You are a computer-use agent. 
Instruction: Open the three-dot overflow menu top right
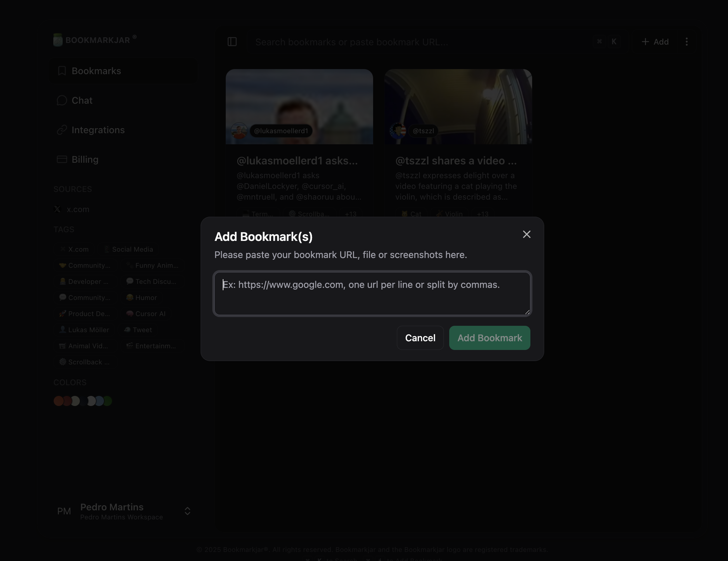pos(687,42)
